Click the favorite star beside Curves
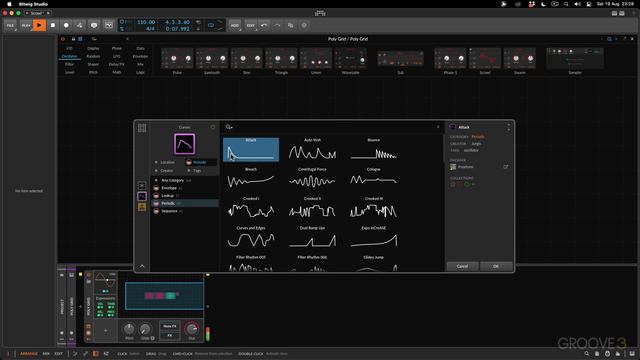The height and width of the screenshot is (360, 640). click(213, 127)
